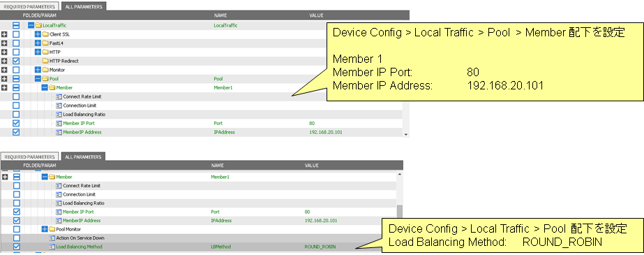The width and height of the screenshot is (644, 255).
Task: Check Action On Service Down checkbox
Action: click(17, 238)
